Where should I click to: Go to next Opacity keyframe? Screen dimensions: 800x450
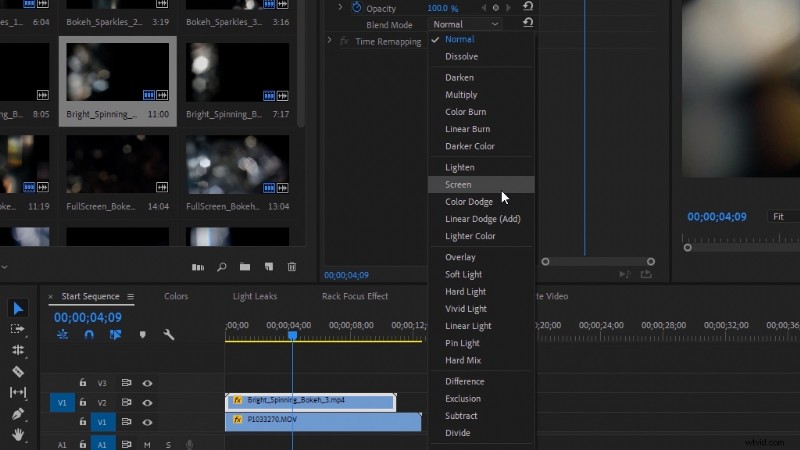tap(508, 8)
